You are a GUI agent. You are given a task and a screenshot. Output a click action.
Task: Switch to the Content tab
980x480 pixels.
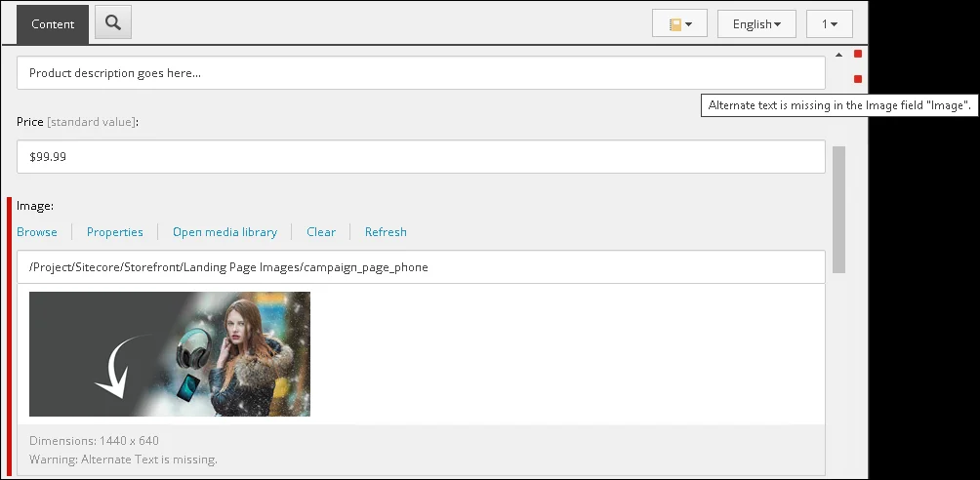(x=53, y=24)
